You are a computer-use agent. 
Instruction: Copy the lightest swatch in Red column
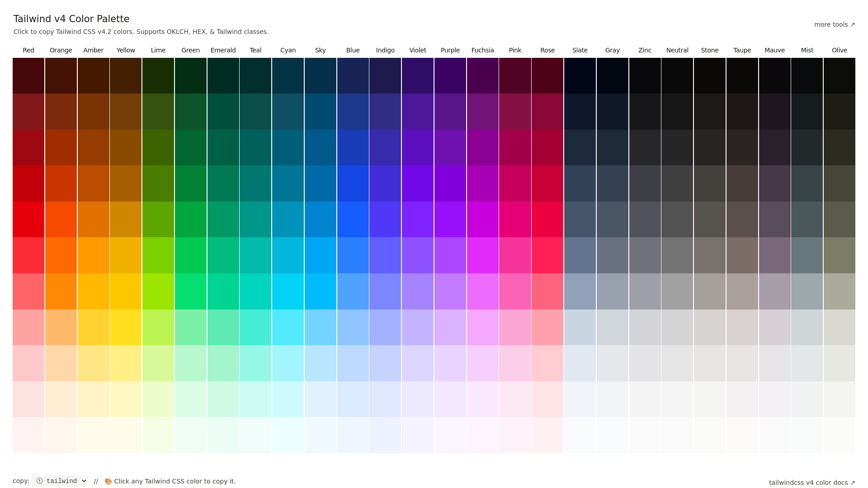point(28,435)
